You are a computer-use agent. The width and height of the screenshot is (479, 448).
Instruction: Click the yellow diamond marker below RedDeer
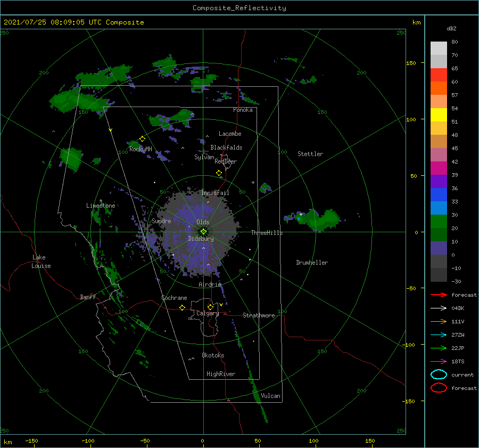(219, 173)
